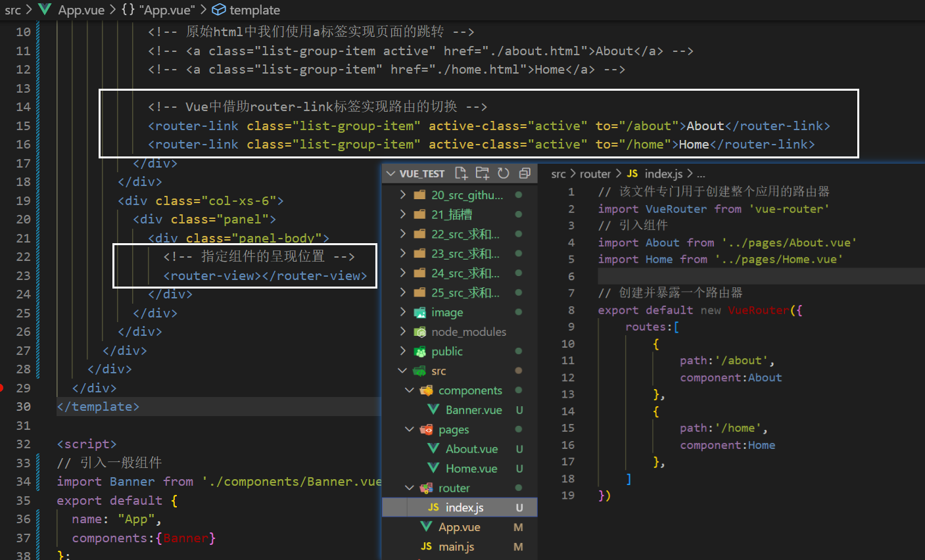Screen dimensions: 925x560
Task: Collapse the components folder
Action: click(x=410, y=390)
